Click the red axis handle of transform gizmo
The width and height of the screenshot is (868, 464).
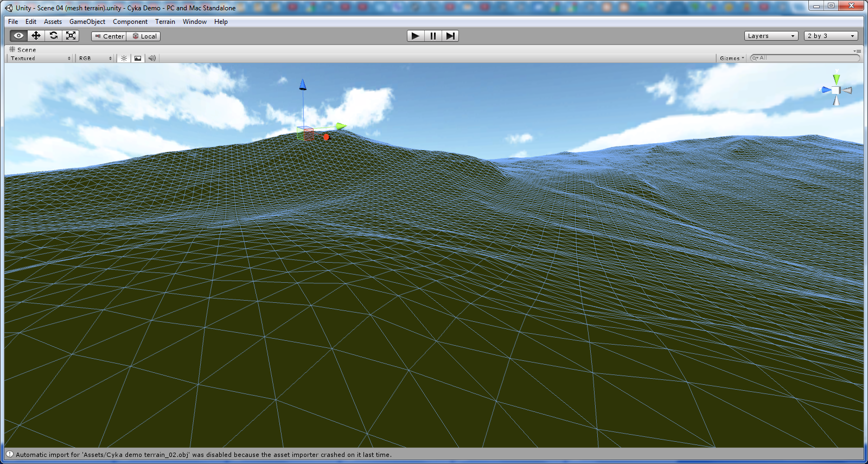tap(326, 137)
